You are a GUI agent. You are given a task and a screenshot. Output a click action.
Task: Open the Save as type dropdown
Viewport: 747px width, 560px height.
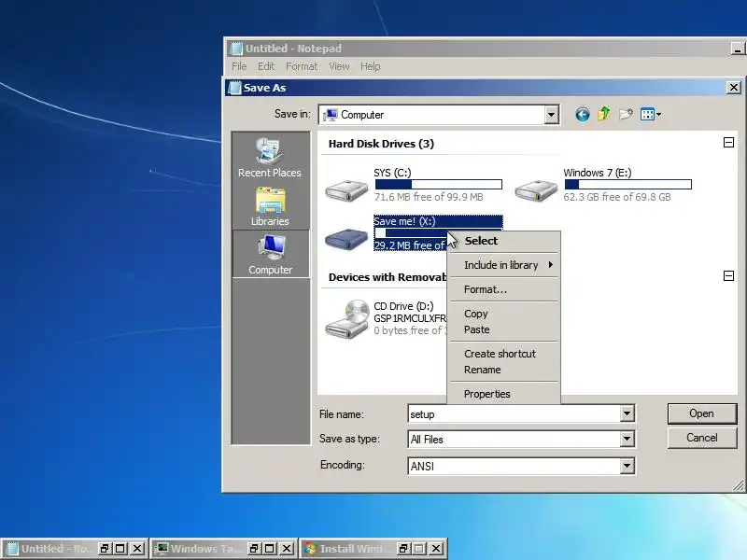[x=627, y=439]
